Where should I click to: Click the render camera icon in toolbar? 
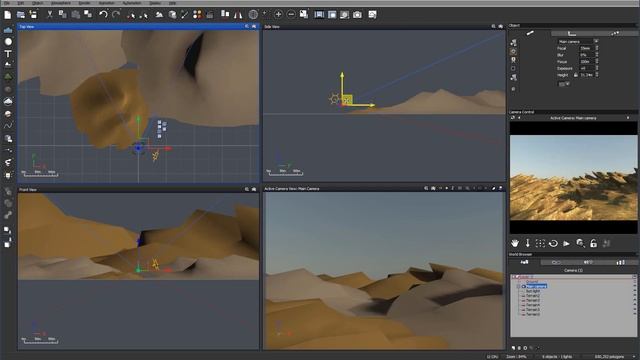pyautogui.click(x=357, y=15)
